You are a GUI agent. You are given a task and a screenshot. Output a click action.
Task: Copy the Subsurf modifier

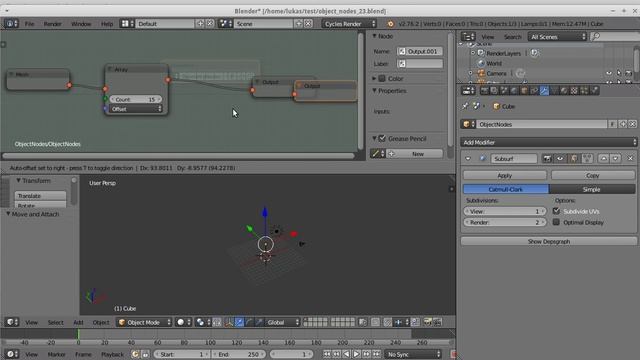[593, 175]
